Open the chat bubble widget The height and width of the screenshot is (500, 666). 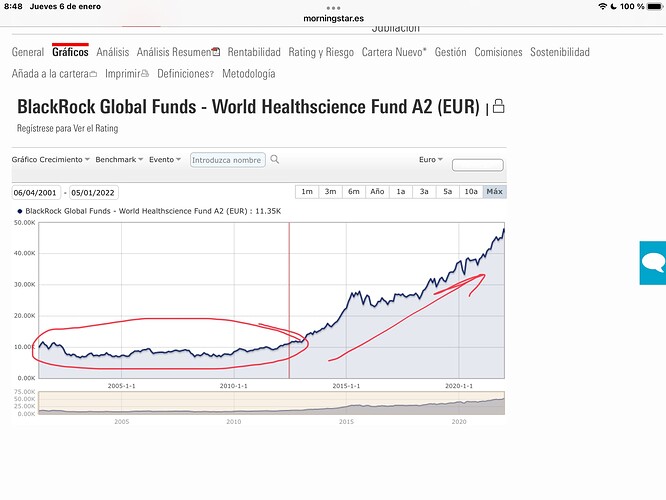tap(653, 263)
